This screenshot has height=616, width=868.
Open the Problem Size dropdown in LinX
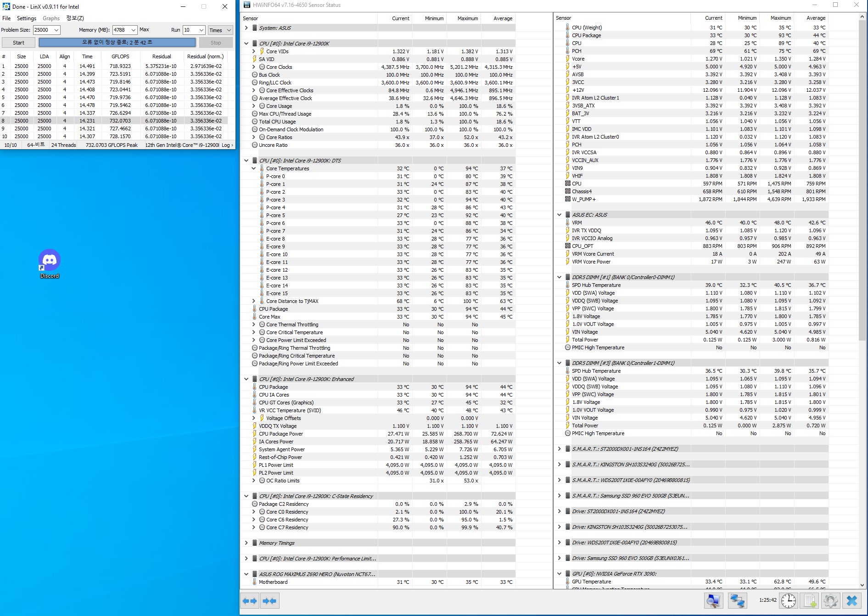coord(56,30)
